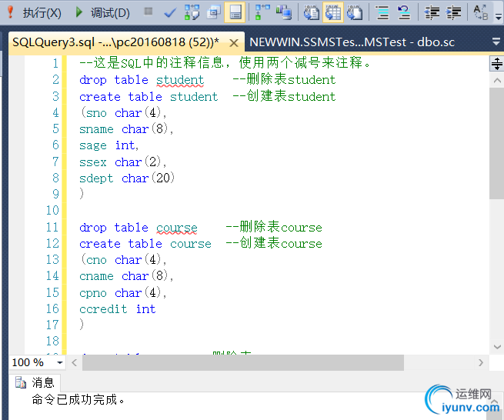The image size is (504, 420).
Task: Open the toolbar options overflow arrow
Action: point(499,15)
